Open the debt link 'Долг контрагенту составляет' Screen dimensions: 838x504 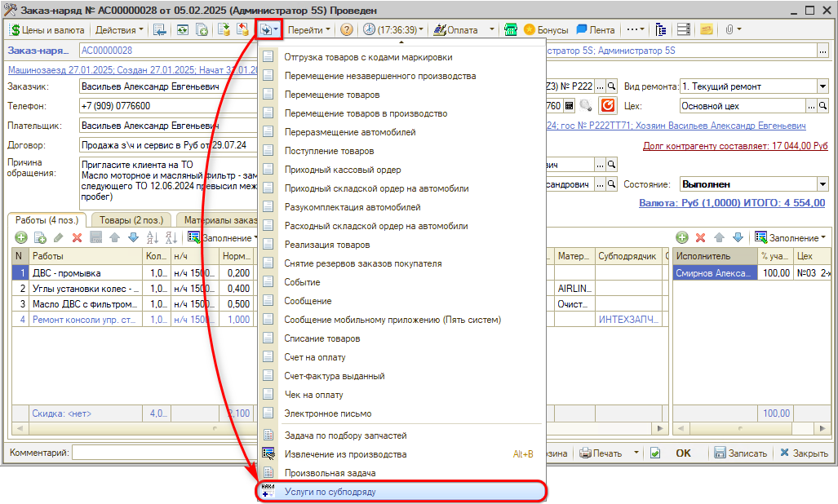point(734,145)
